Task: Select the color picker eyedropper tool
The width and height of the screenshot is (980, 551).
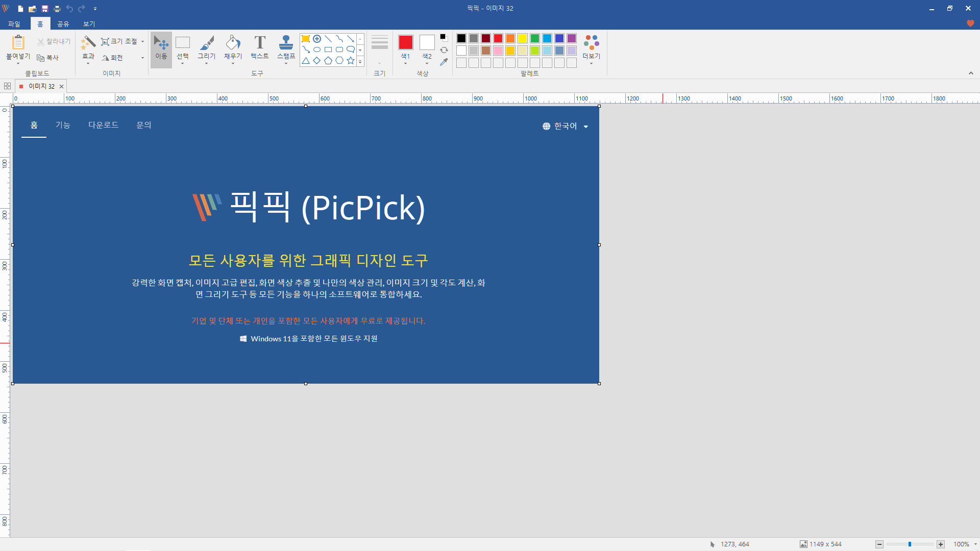Action: (443, 62)
